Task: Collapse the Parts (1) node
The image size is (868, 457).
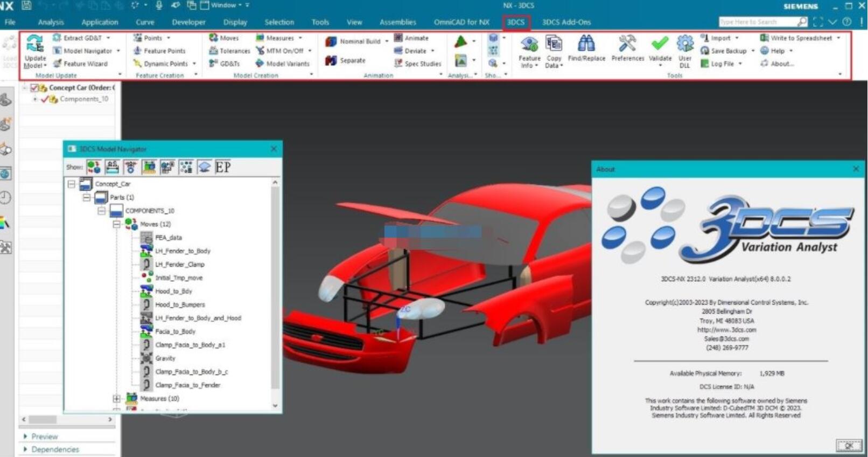Action: click(87, 197)
